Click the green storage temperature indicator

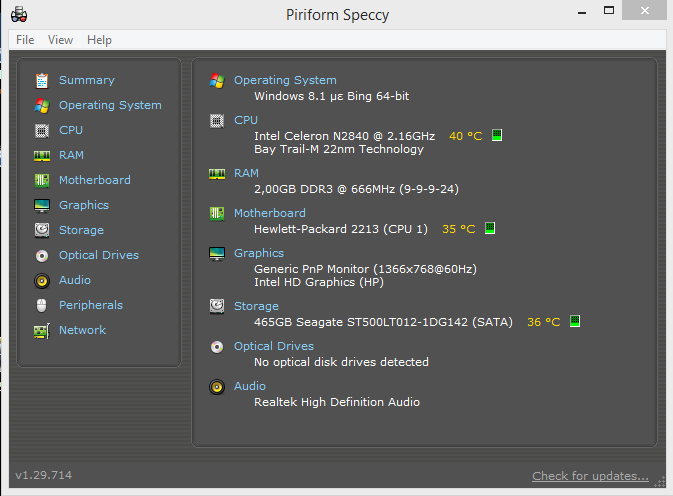[575, 322]
